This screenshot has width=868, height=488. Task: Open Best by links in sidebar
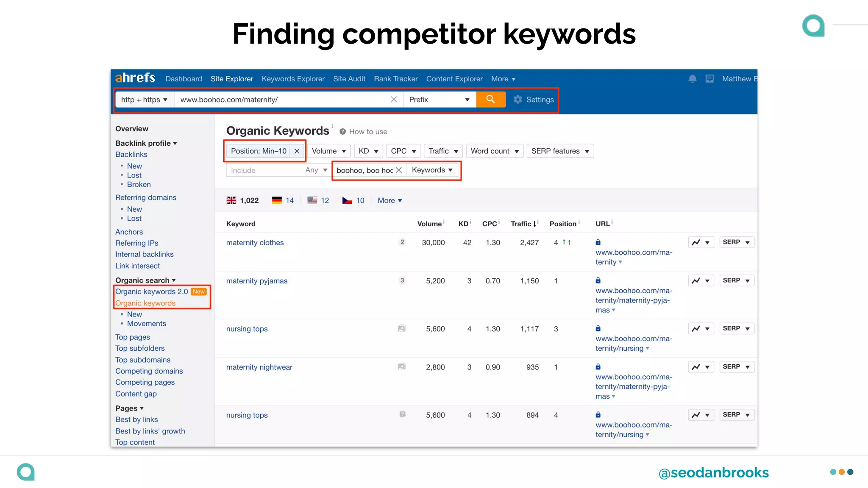(x=136, y=420)
